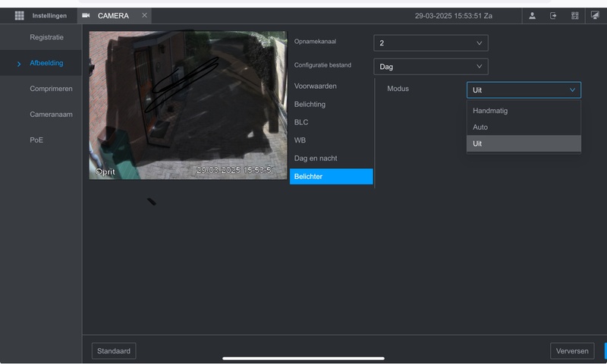Open the Instellingen grid menu icon
Viewport: 607px width, 364px height.
click(x=20, y=15)
